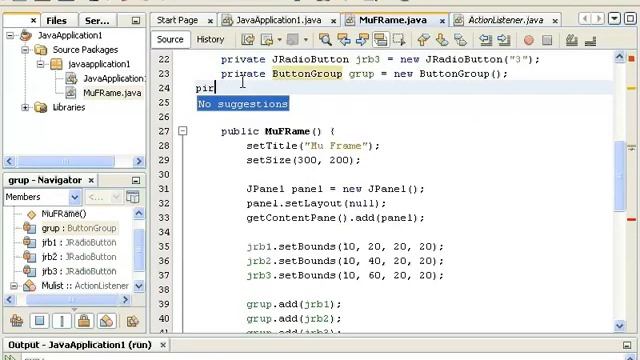Switch to Source view
640x360 pixels.
click(170, 40)
